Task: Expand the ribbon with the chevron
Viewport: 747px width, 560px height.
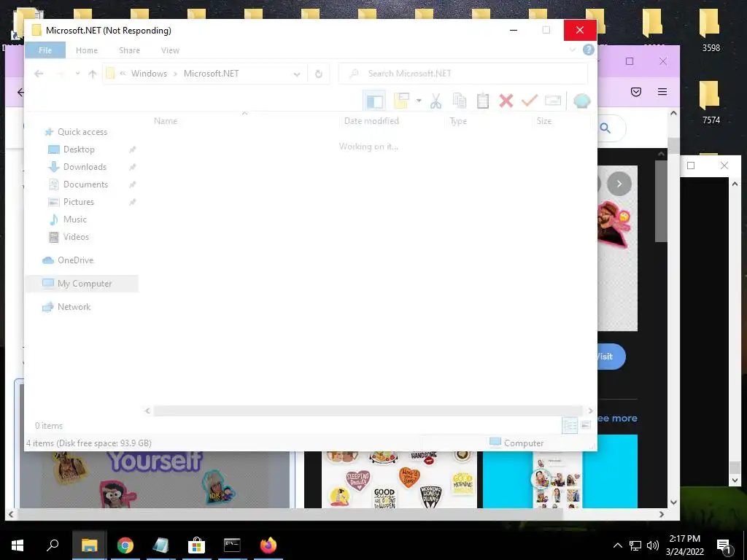Action: click(572, 50)
